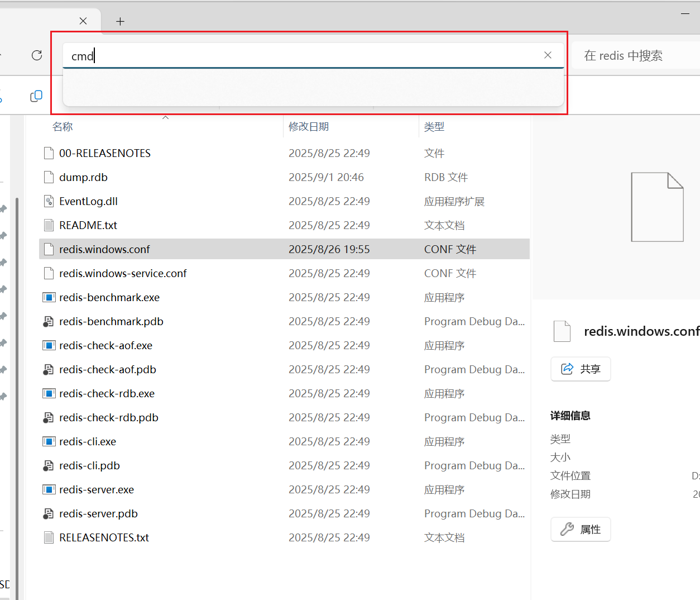Select the redis-check-aof.exe application icon
This screenshot has height=600, width=700.
(49, 345)
